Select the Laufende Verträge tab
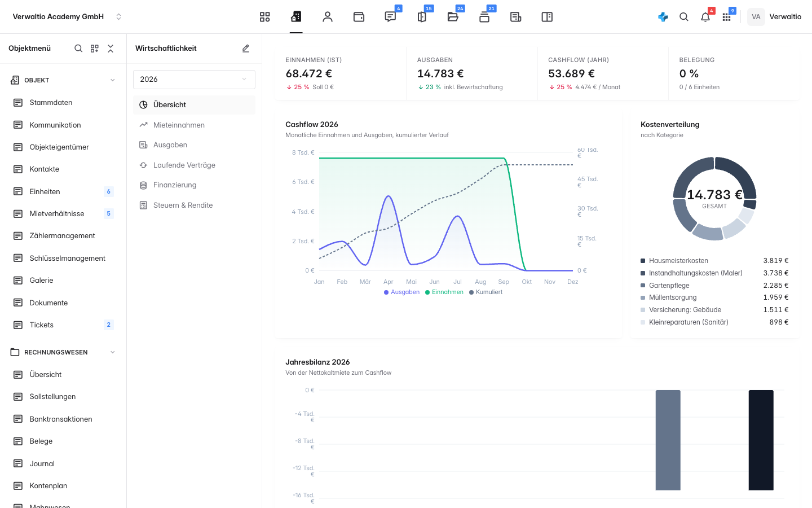The height and width of the screenshot is (508, 812). coord(194,165)
